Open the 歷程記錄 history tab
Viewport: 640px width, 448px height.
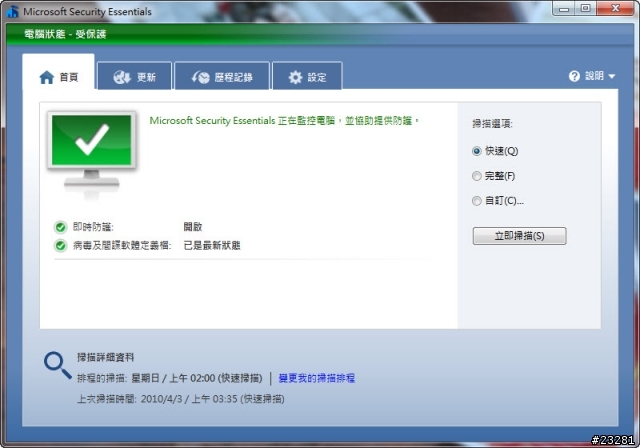click(x=222, y=76)
